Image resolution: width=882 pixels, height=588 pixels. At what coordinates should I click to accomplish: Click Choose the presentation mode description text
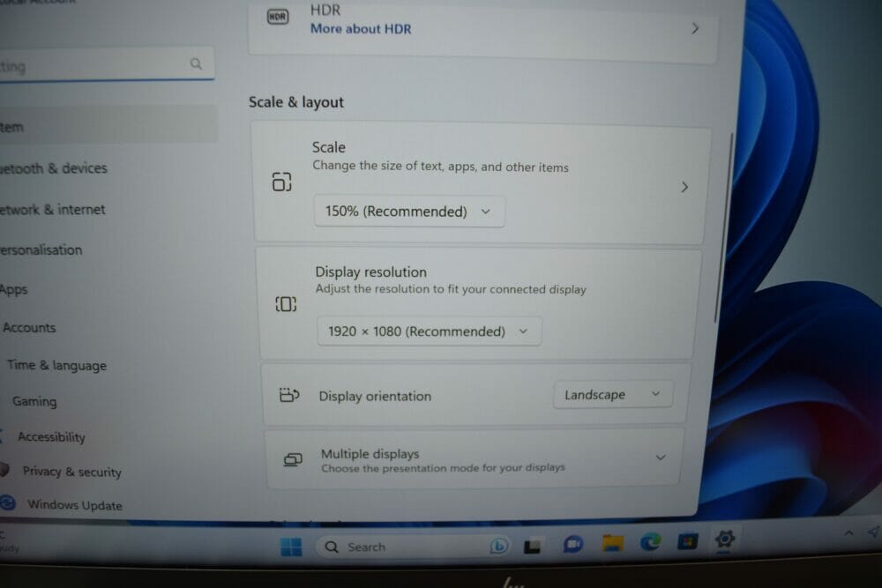click(x=443, y=468)
